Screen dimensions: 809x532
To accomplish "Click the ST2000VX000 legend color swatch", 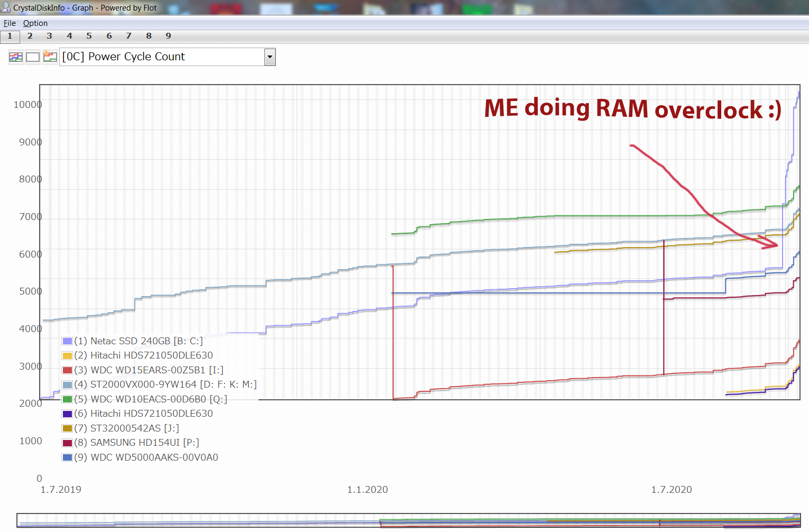I will pos(67,384).
